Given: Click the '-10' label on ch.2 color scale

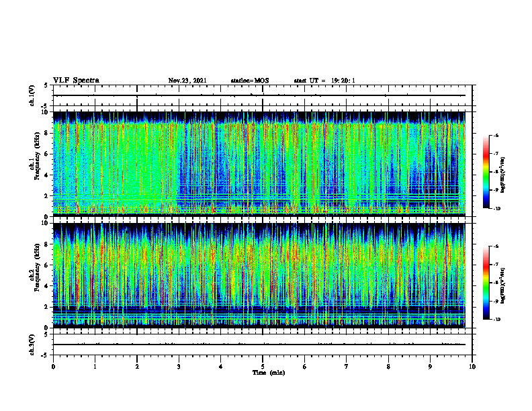Looking at the screenshot, I should click(x=496, y=320).
